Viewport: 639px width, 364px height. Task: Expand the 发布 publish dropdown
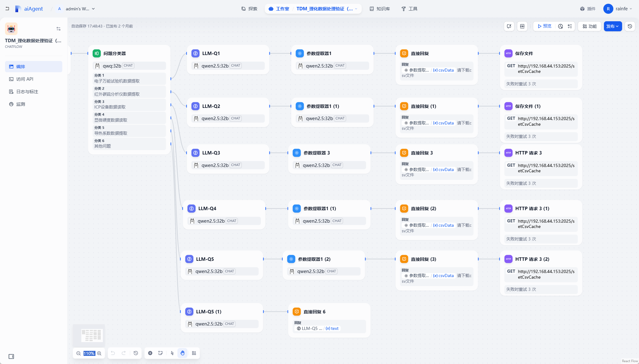(612, 26)
